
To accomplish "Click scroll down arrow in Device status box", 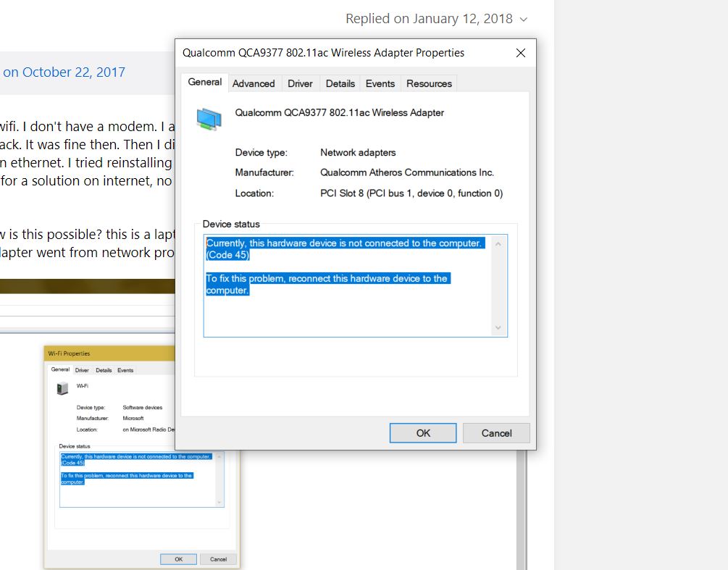I will (498, 327).
